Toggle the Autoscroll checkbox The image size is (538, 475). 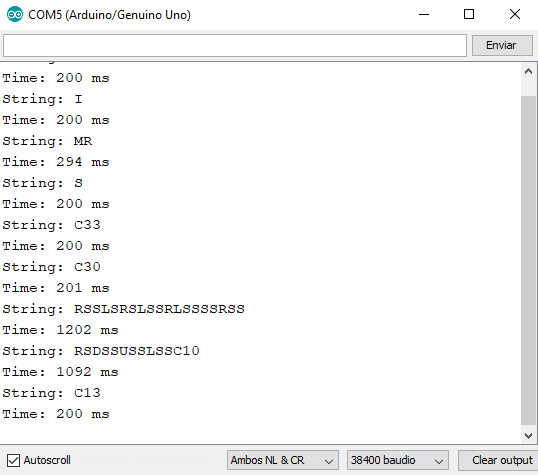point(13,460)
